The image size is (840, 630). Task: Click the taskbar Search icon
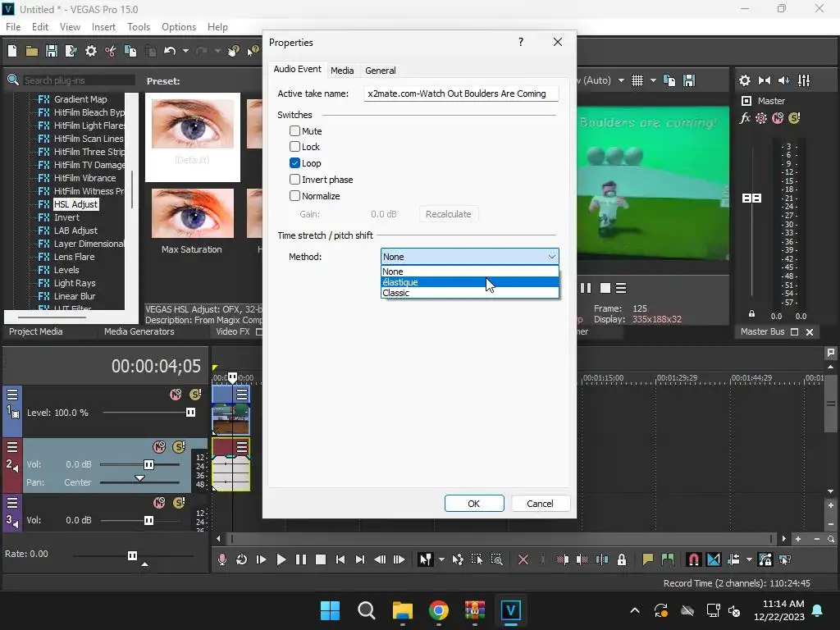pyautogui.click(x=367, y=610)
